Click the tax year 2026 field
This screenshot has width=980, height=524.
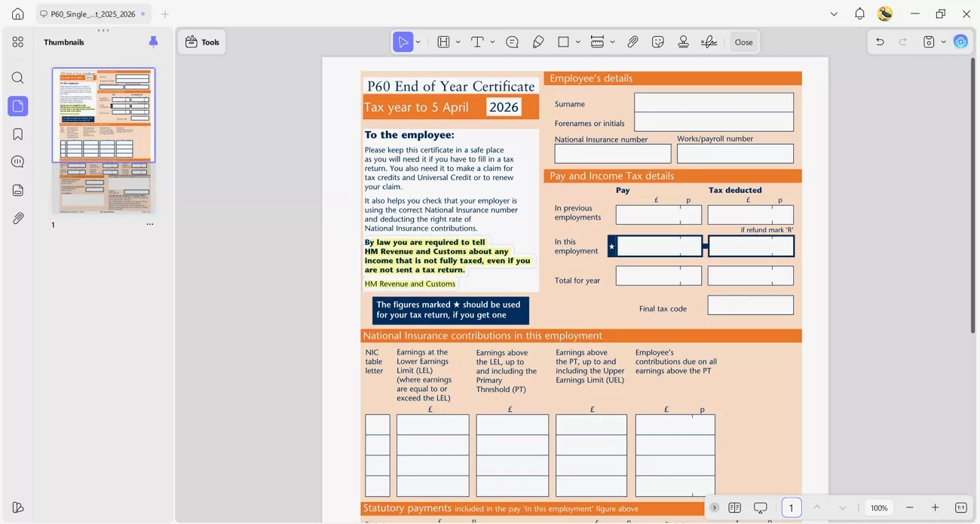(504, 107)
